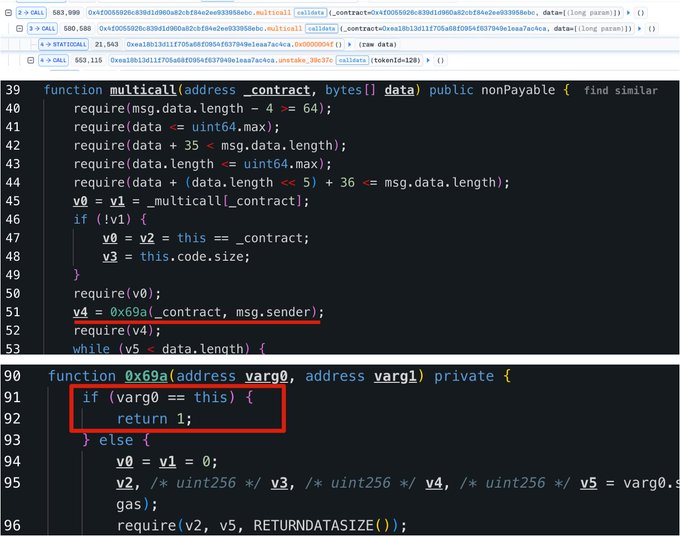Click multicall method name on 2 → CALL row
Image resolution: width=680 pixels, height=536 pixels.
point(273,13)
